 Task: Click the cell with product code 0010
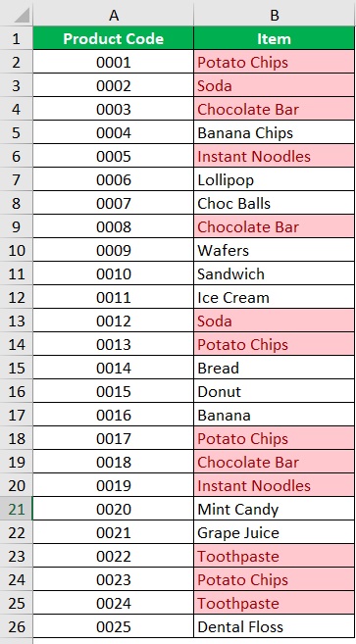click(x=114, y=273)
